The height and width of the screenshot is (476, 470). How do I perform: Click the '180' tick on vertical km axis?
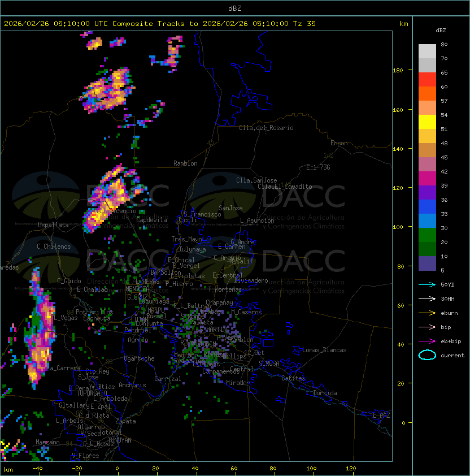pos(398,71)
